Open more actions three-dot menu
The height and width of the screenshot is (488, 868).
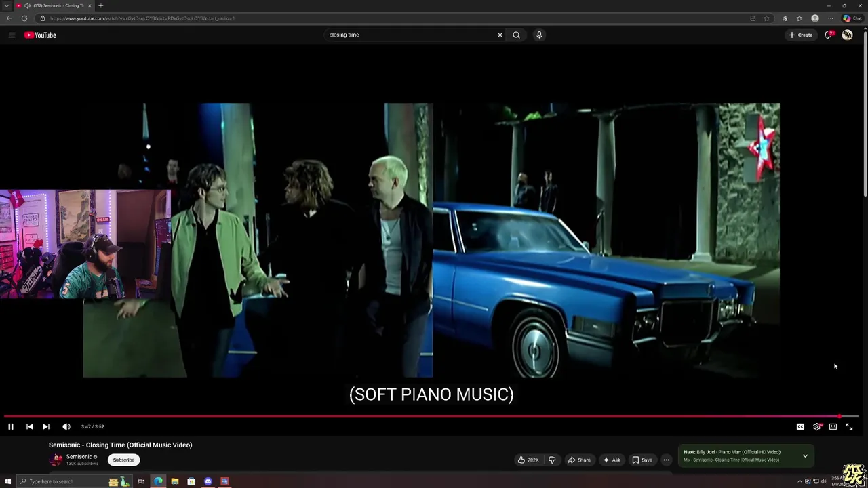coord(666,460)
